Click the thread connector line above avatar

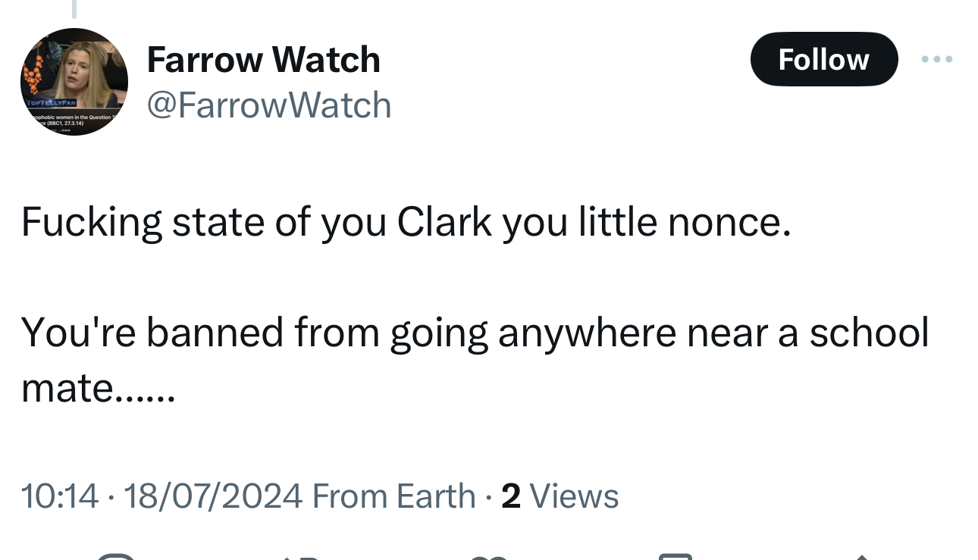coord(74,9)
